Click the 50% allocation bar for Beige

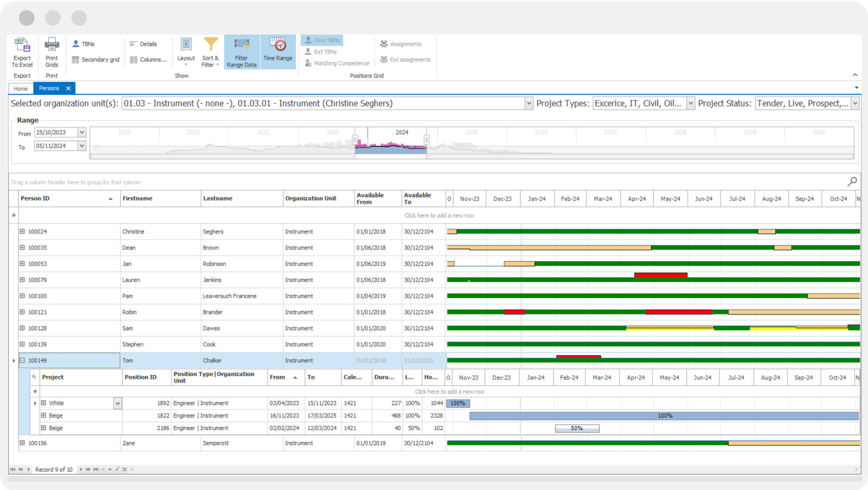click(x=577, y=428)
